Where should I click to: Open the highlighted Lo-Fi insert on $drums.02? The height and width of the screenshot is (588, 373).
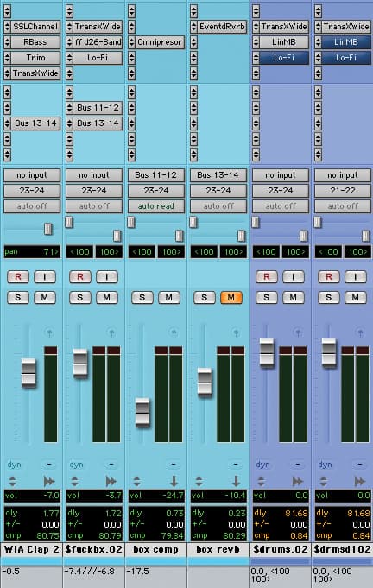284,58
